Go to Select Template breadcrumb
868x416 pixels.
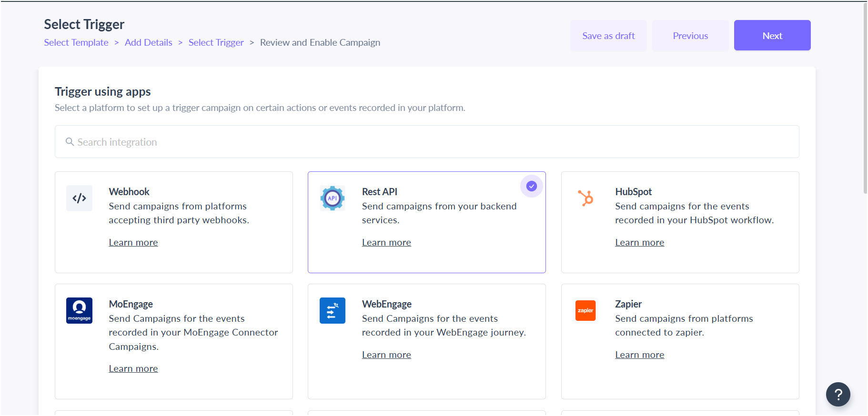point(76,42)
